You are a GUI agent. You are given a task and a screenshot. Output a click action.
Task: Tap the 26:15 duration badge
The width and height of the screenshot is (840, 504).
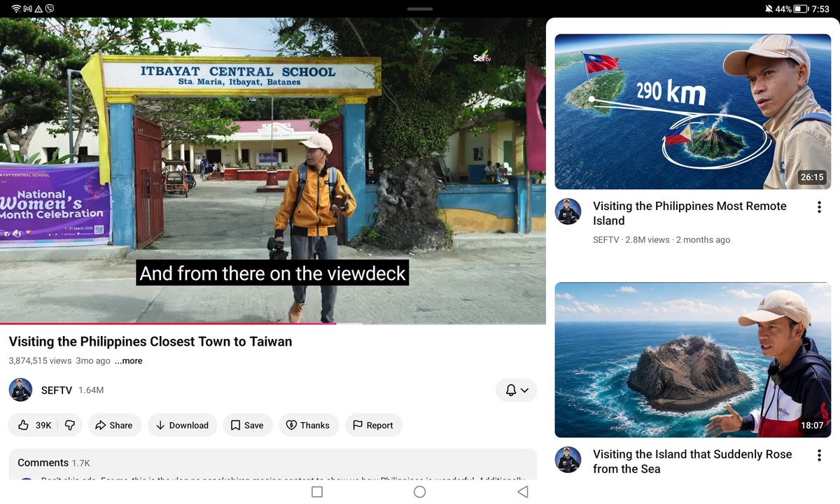812,177
